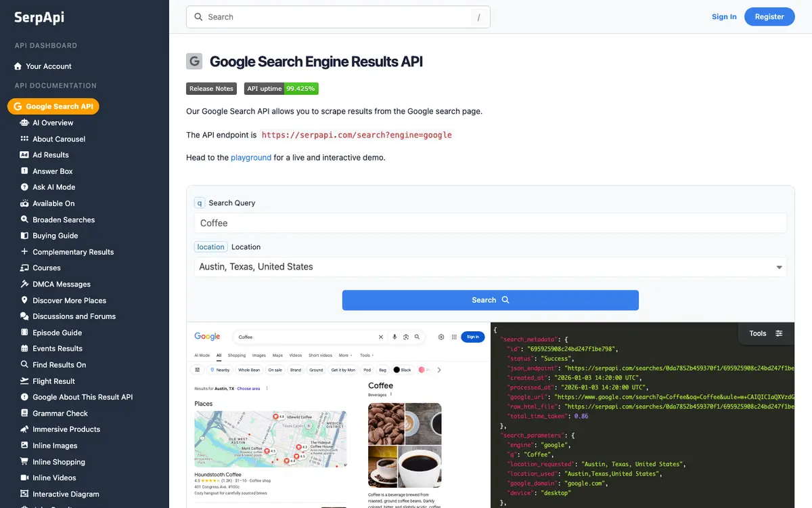The image size is (812, 508).
Task: Click the Google logo in preview
Action: pos(207,337)
